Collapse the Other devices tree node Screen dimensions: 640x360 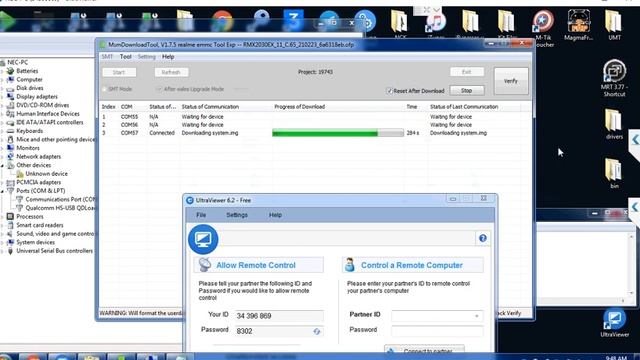pos(2,166)
